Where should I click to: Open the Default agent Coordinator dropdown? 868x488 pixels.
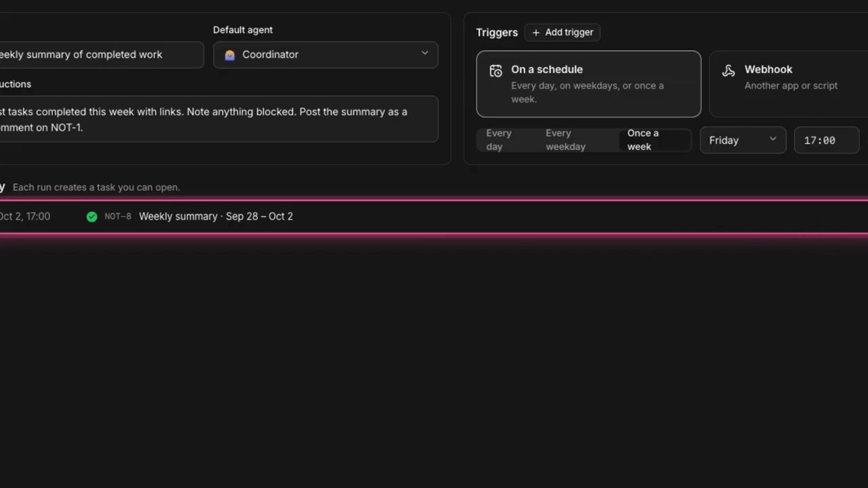[325, 55]
